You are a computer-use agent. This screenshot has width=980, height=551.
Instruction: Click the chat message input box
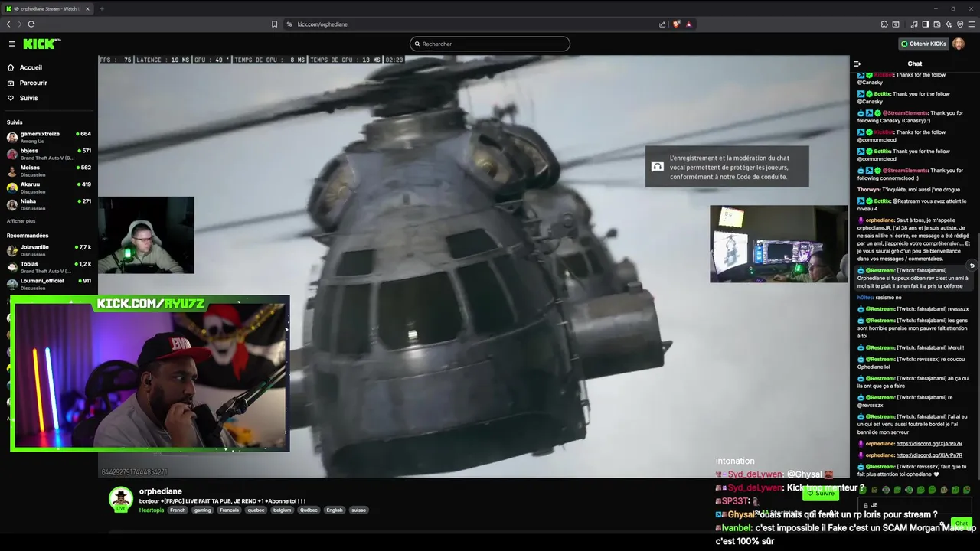(915, 505)
